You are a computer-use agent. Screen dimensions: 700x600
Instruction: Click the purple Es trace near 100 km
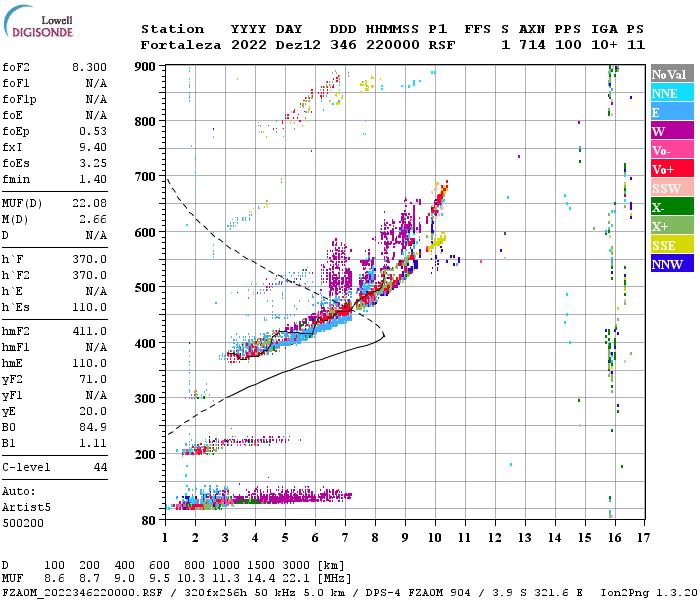290,496
